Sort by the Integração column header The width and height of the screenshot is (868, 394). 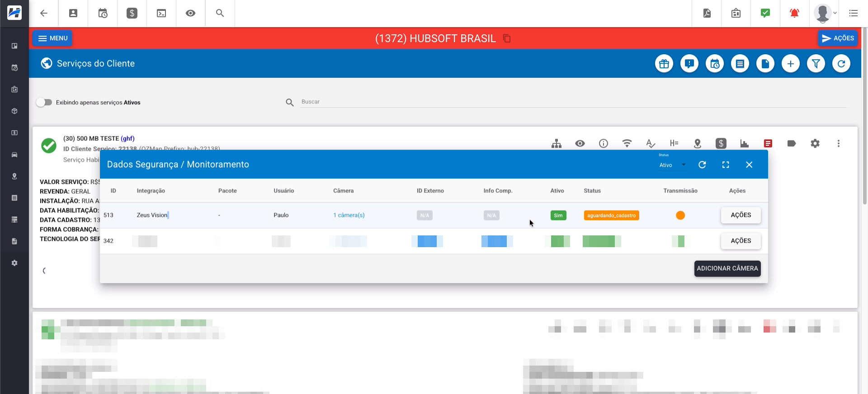(x=151, y=191)
